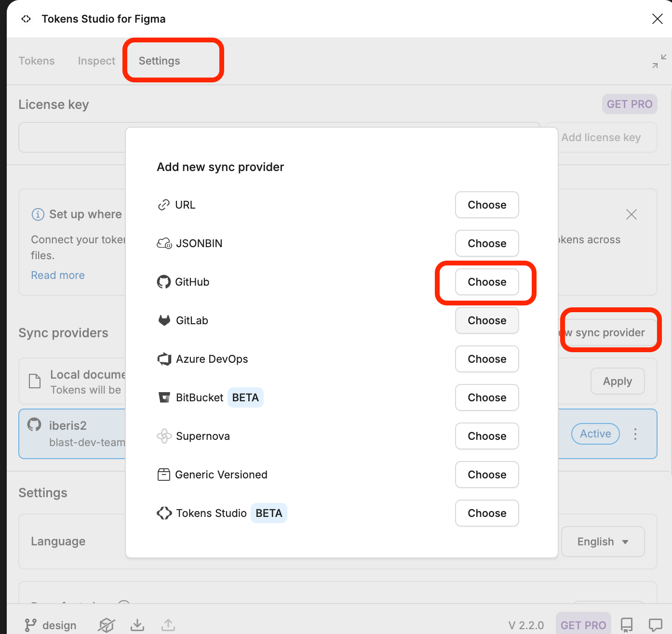The width and height of the screenshot is (672, 634).
Task: Dismiss the Set up where info card
Action: 632,214
